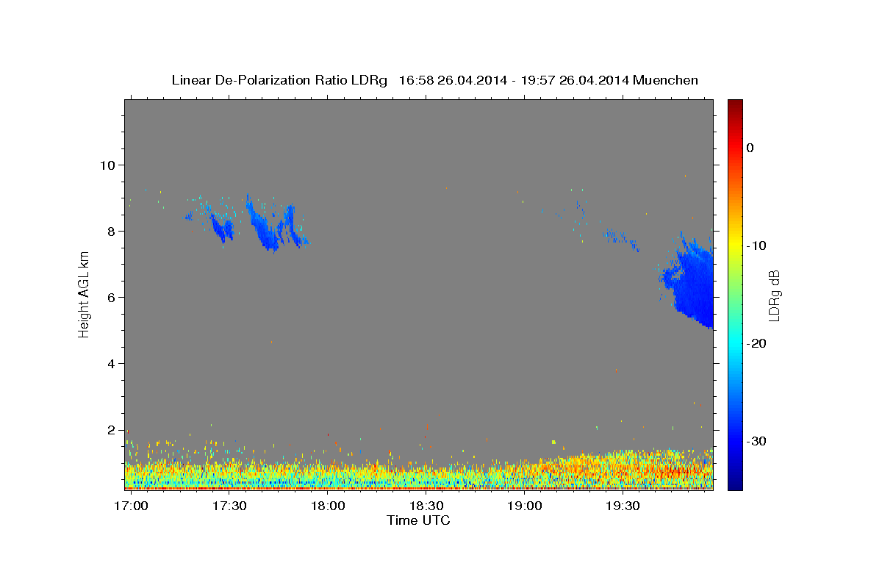The height and width of the screenshot is (588, 882).
Task: Click the 17:00 time tick label
Action: click(131, 506)
